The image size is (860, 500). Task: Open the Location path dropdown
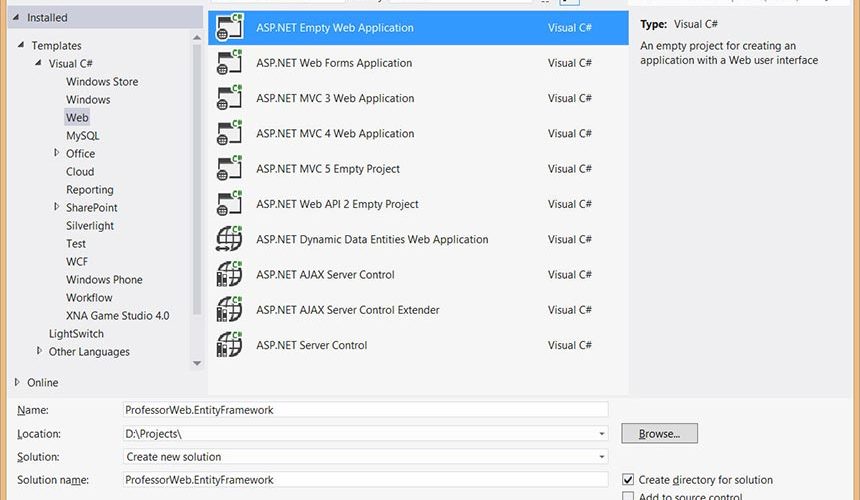[x=601, y=434]
